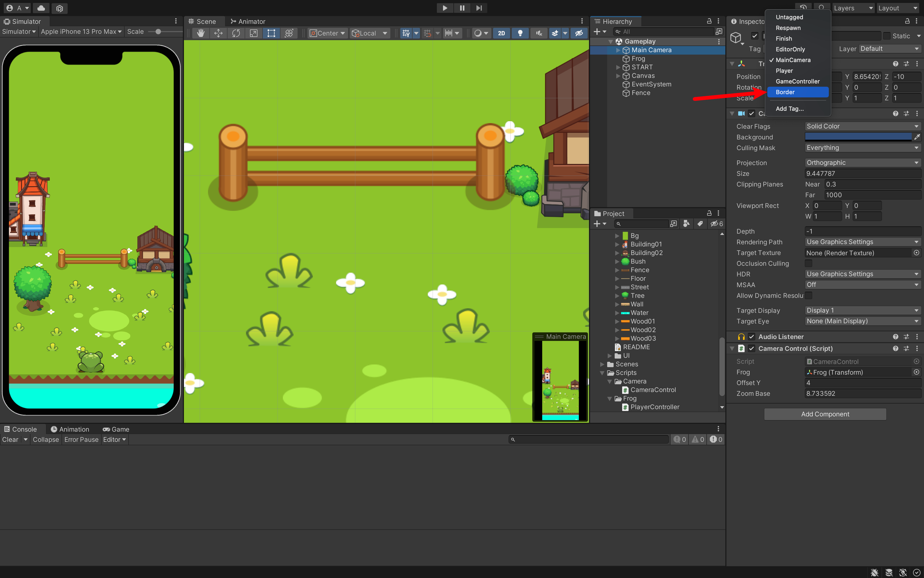Click the Collapse button in Console

pos(46,440)
